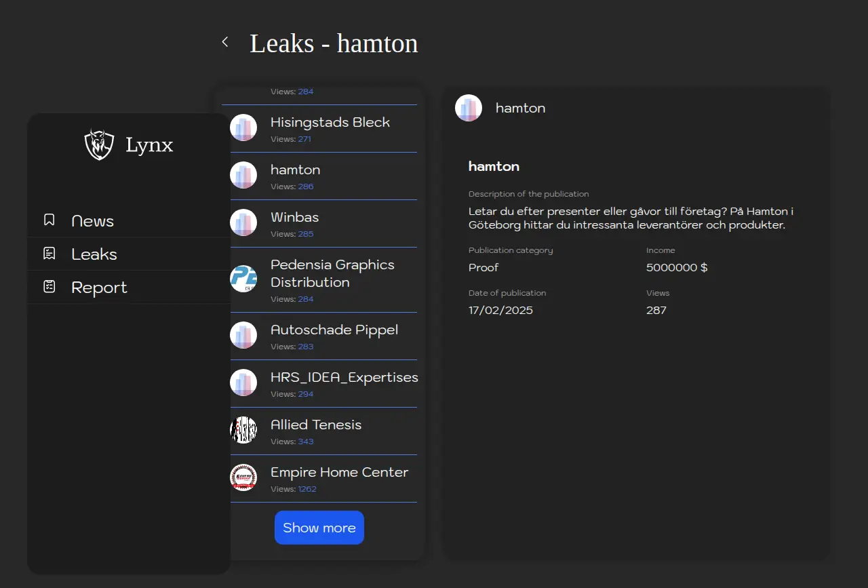868x588 pixels.
Task: Click the Report checklist icon
Action: pyautogui.click(x=49, y=287)
